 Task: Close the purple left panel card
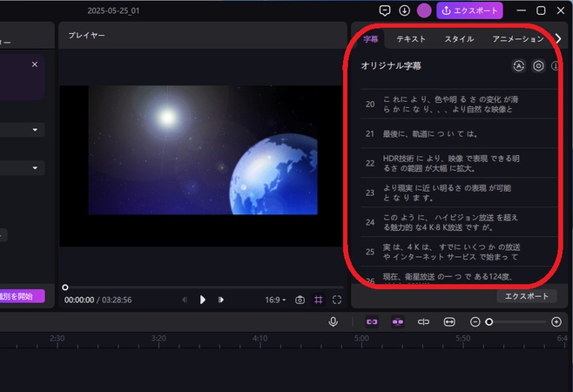(x=35, y=64)
